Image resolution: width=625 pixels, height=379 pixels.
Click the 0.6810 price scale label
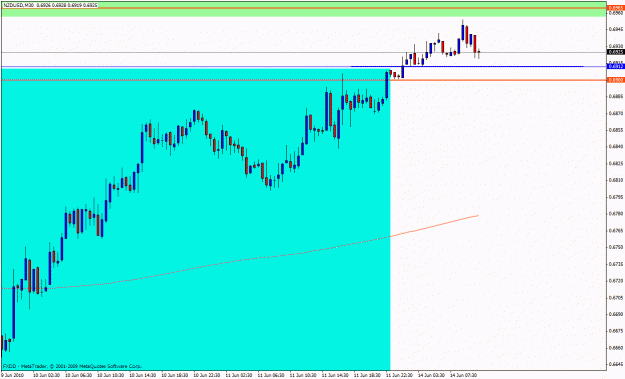[x=616, y=180]
